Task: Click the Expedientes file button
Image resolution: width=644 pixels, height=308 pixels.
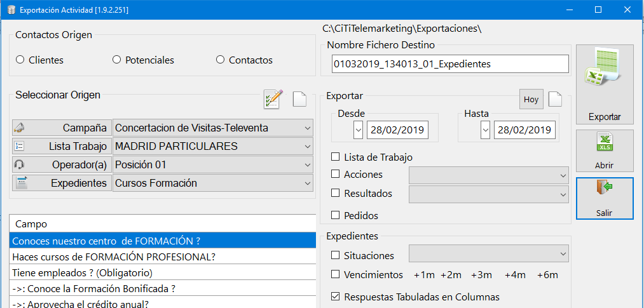Action: tap(62, 183)
